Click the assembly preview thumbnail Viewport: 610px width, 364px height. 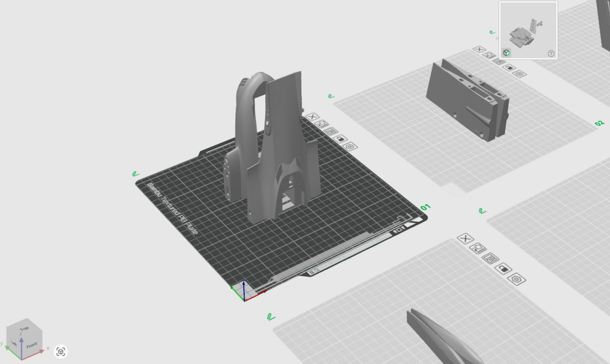[x=528, y=30]
